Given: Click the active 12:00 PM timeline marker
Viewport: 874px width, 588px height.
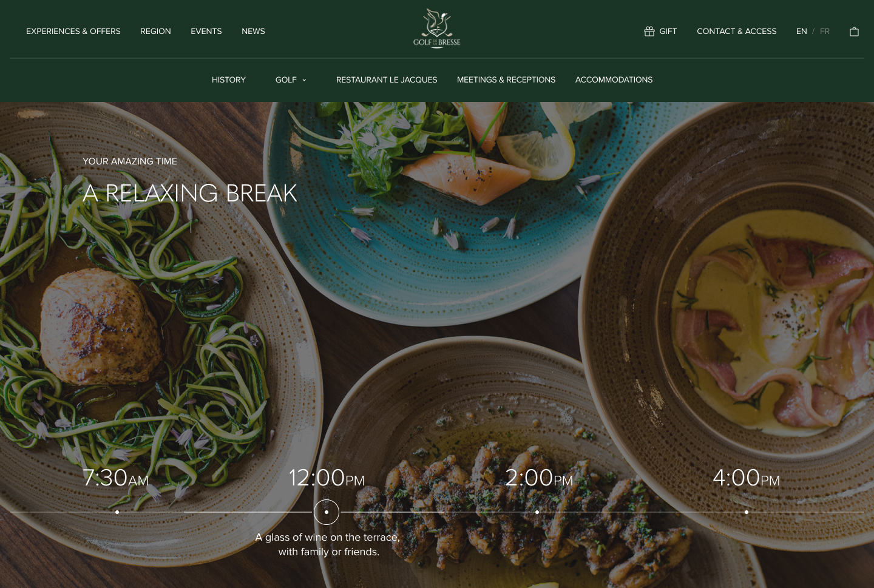Looking at the screenshot, I should pyautogui.click(x=327, y=512).
